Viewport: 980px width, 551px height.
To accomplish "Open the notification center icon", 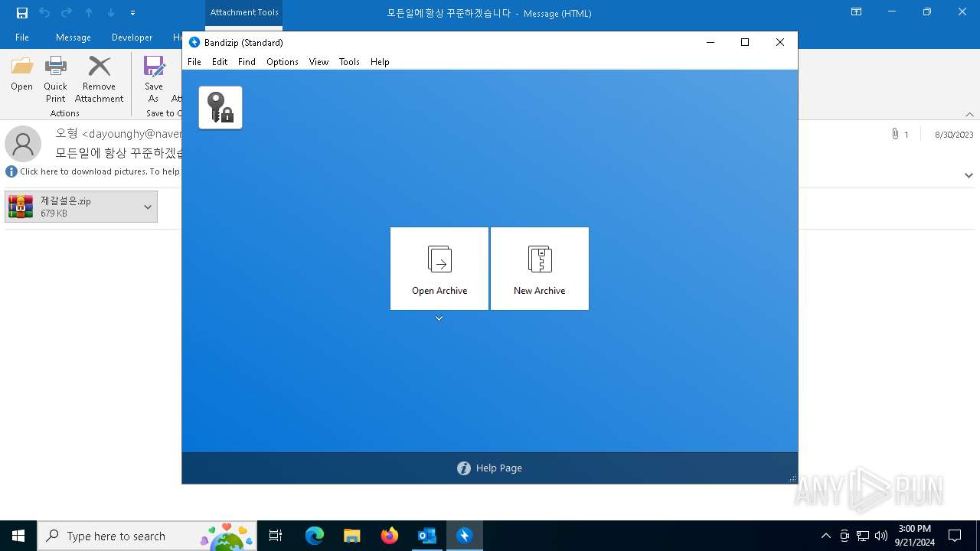I will click(955, 536).
